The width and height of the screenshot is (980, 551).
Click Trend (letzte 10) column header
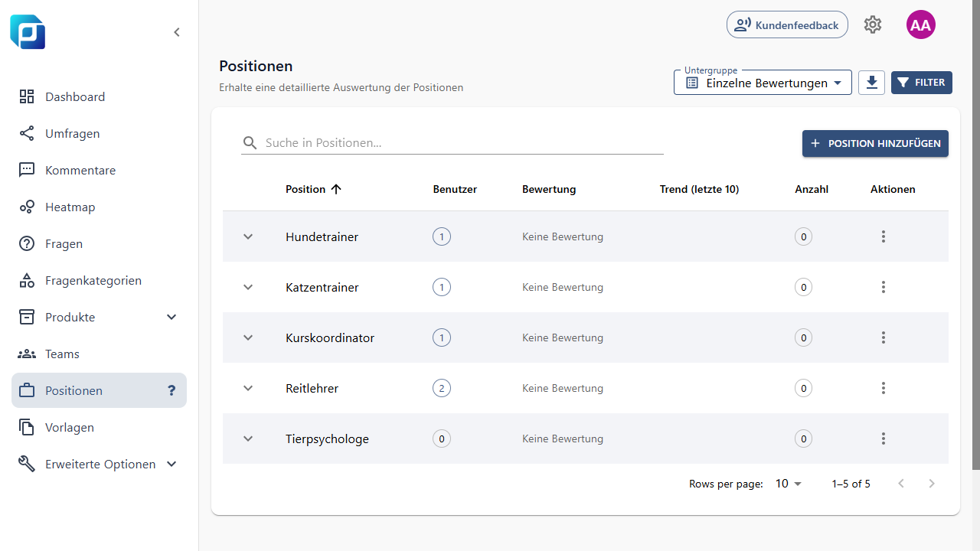pyautogui.click(x=699, y=189)
